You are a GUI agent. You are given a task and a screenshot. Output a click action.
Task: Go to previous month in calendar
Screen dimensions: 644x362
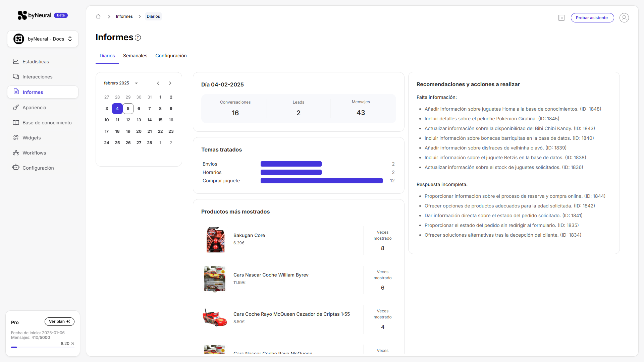(x=158, y=83)
